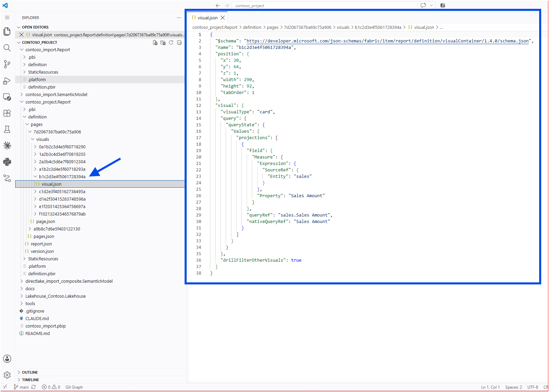Click New Folder icon in explorer header

[x=163, y=42]
